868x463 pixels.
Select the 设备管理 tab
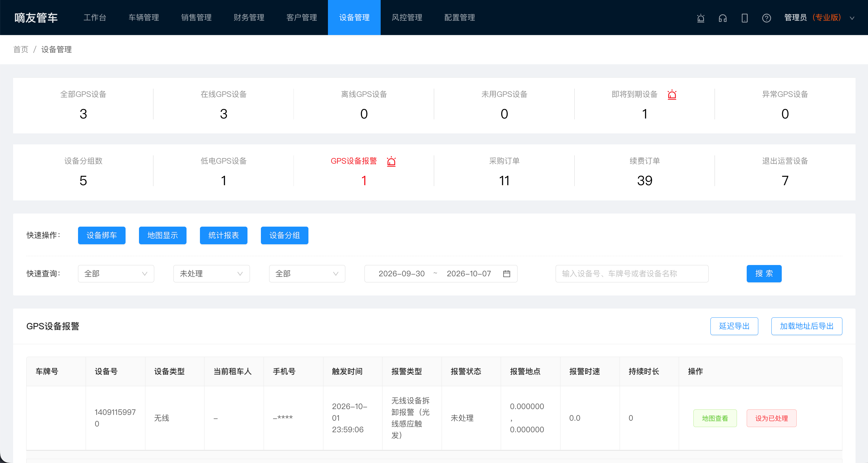[x=354, y=17]
